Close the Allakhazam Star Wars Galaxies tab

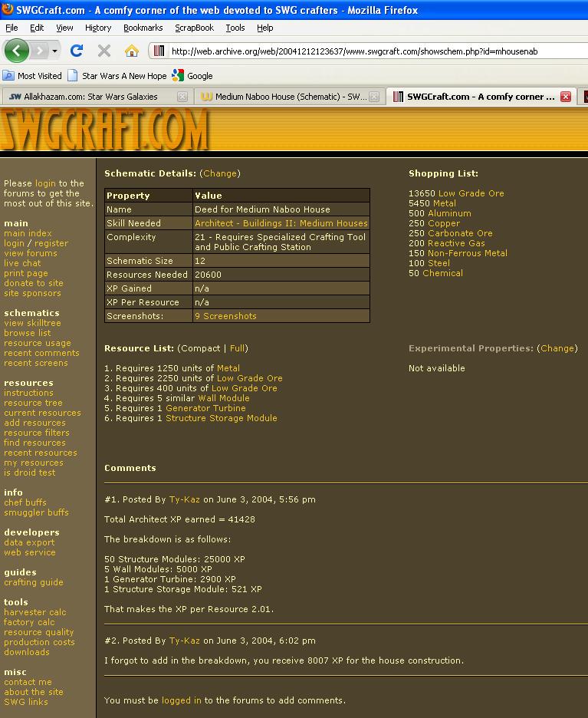[182, 97]
